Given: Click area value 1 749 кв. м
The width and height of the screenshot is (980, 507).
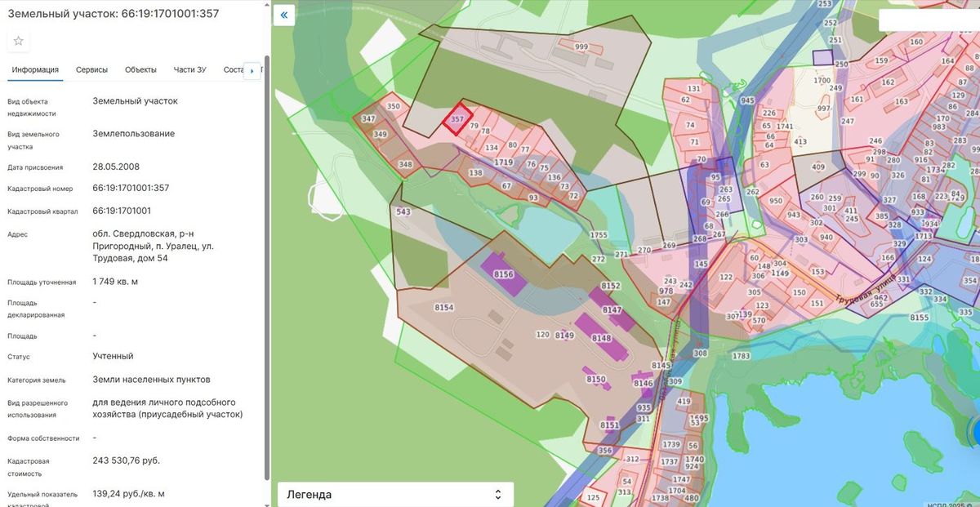Looking at the screenshot, I should click(115, 282).
